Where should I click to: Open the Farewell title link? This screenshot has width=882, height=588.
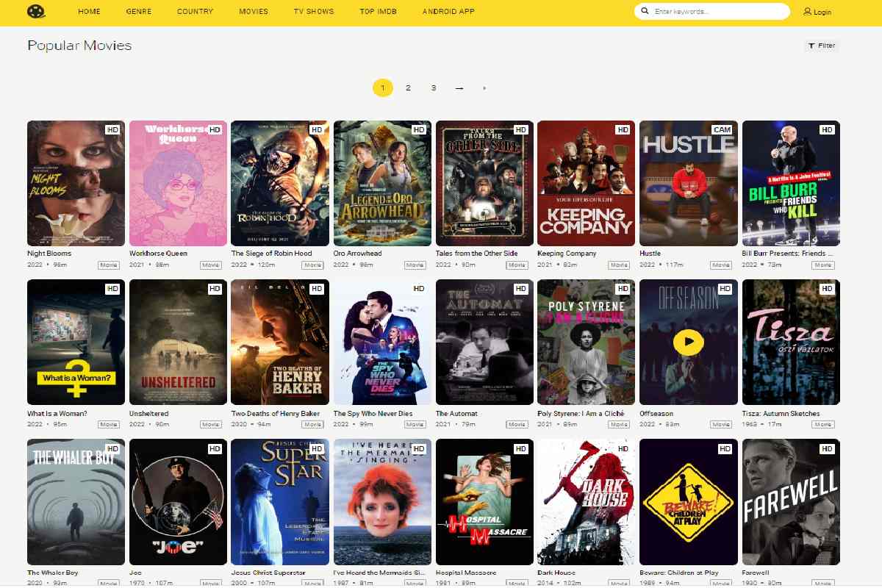pos(756,573)
